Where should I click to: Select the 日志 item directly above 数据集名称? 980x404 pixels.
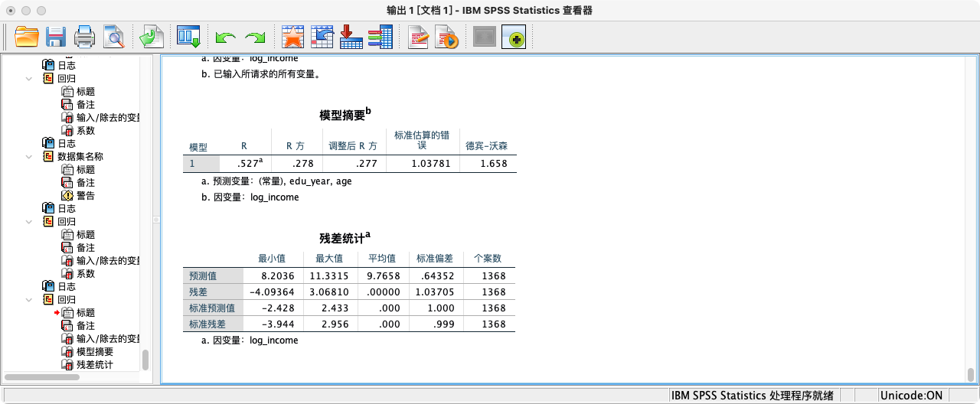coord(67,143)
